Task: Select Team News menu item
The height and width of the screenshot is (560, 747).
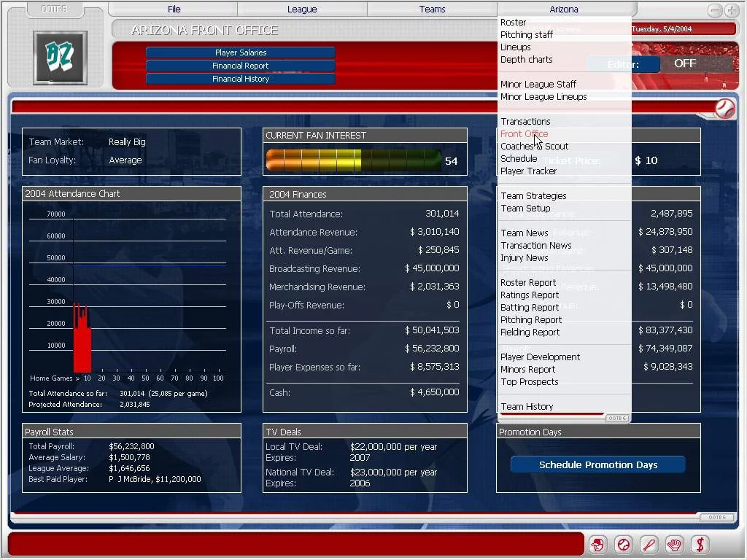Action: (x=525, y=233)
